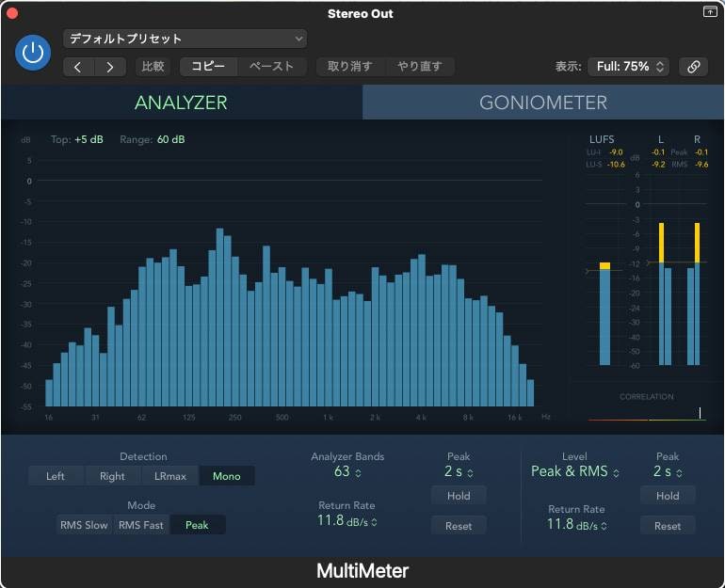Enable the analyzer Peak Hold button
This screenshot has width=725, height=588.
tap(459, 496)
